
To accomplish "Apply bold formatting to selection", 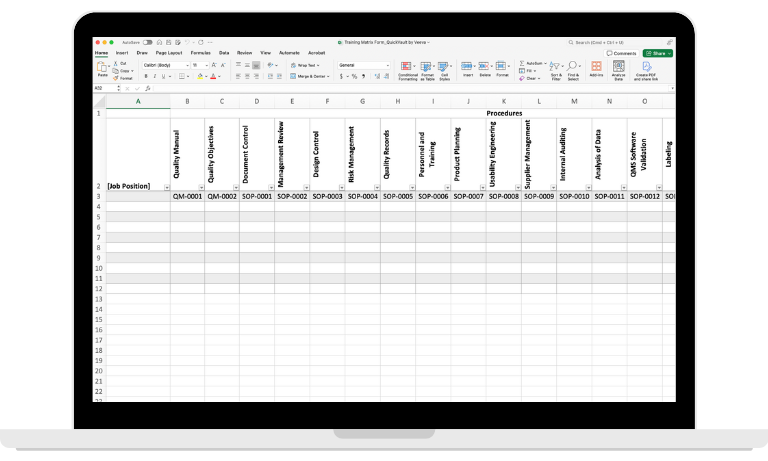I will point(145,76).
